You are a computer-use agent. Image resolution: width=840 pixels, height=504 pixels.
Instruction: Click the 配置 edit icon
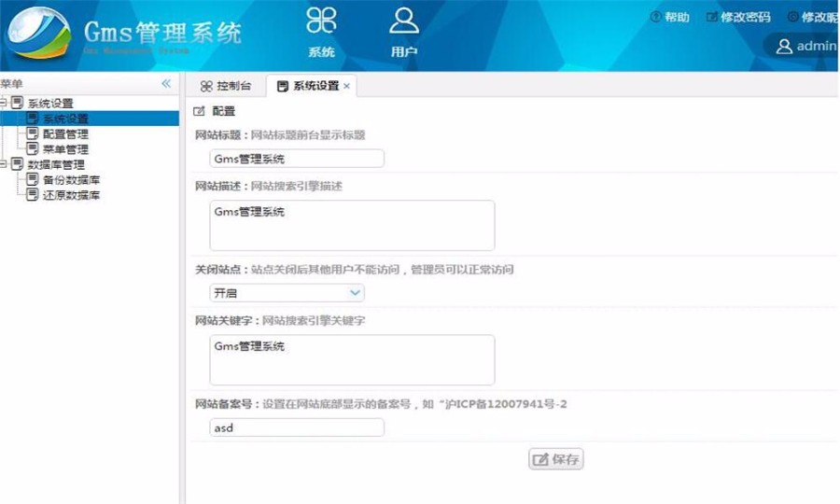(200, 111)
